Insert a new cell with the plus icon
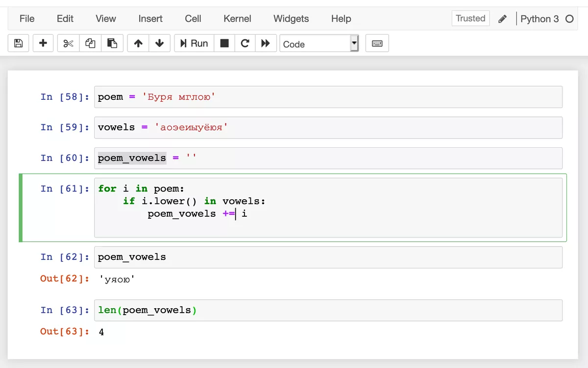 pos(43,43)
